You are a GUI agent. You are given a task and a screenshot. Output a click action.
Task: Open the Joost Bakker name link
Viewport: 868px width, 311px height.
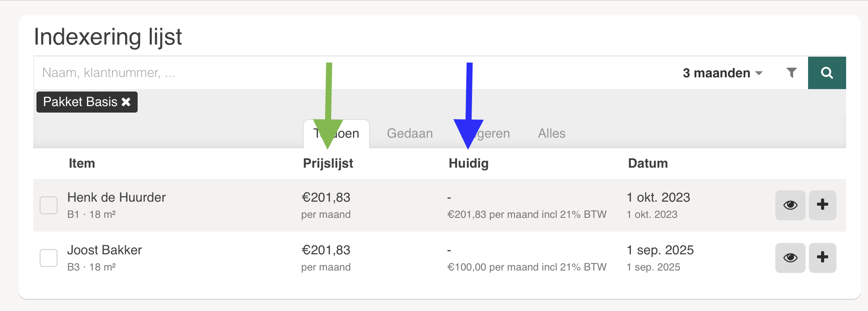104,250
